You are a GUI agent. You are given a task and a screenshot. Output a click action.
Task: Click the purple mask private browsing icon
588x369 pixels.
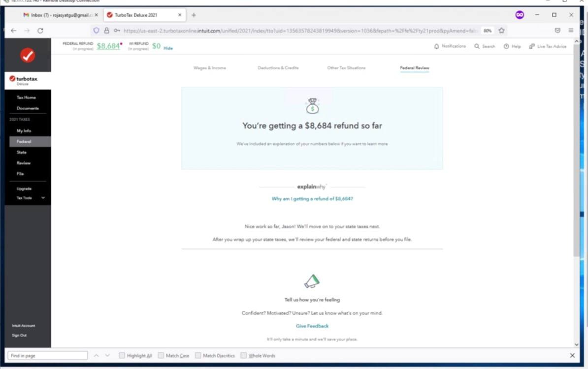(520, 15)
